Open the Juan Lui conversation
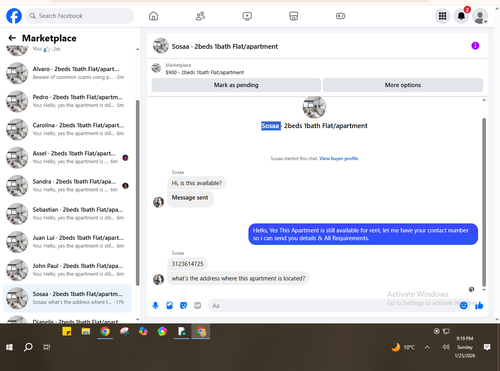The height and width of the screenshot is (371, 500). [68, 242]
